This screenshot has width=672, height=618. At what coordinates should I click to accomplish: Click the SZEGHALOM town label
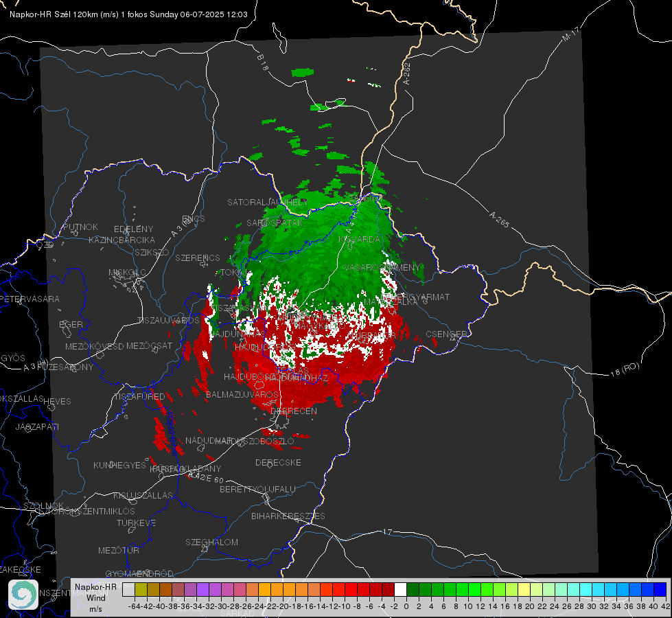(x=211, y=542)
